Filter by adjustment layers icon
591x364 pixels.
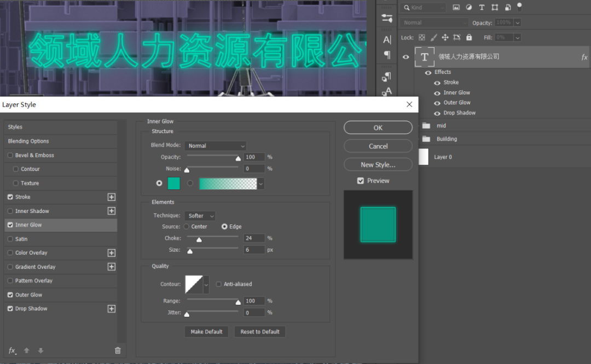coord(469,8)
